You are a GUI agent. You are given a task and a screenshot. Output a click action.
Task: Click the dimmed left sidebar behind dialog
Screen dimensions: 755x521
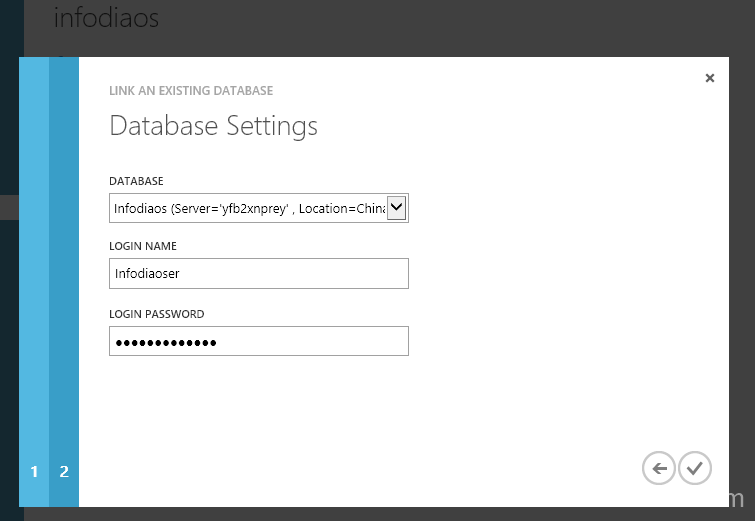[9, 300]
